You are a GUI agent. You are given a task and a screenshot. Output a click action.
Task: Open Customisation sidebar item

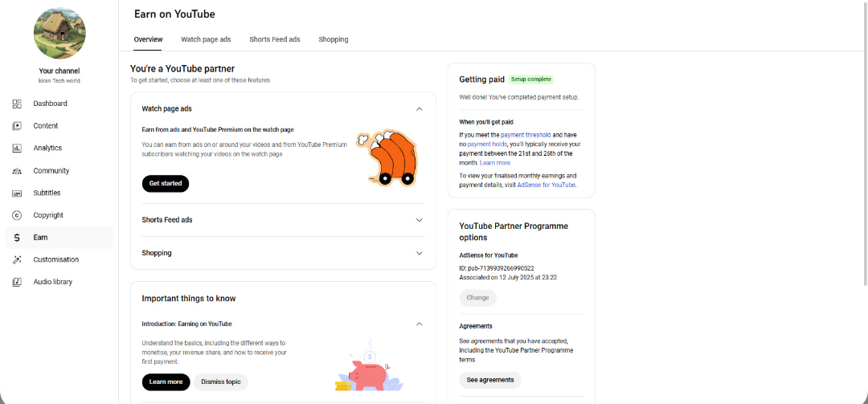pyautogui.click(x=59, y=259)
